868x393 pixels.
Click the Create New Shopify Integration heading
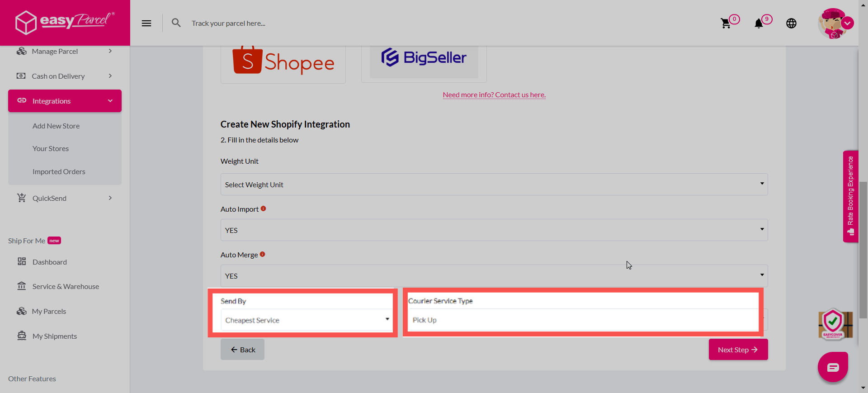[285, 124]
